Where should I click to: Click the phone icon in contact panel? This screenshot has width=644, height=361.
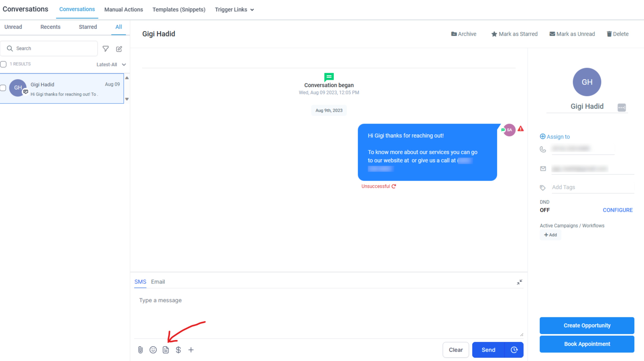543,149
